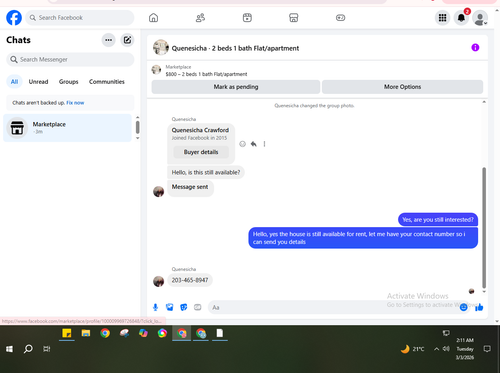500x373 pixels.
Task: Select the Unread chats filter
Action: [x=38, y=82]
